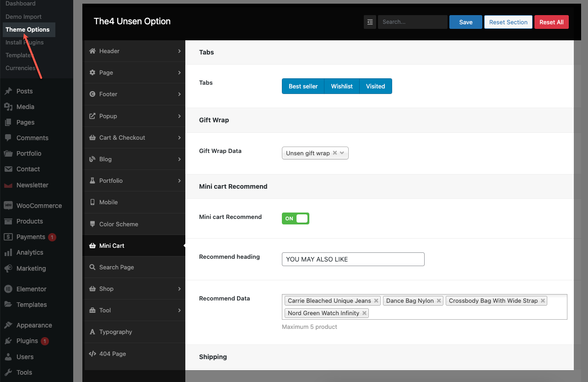588x382 pixels.
Task: Select the Mini Cart options tab
Action: click(135, 246)
